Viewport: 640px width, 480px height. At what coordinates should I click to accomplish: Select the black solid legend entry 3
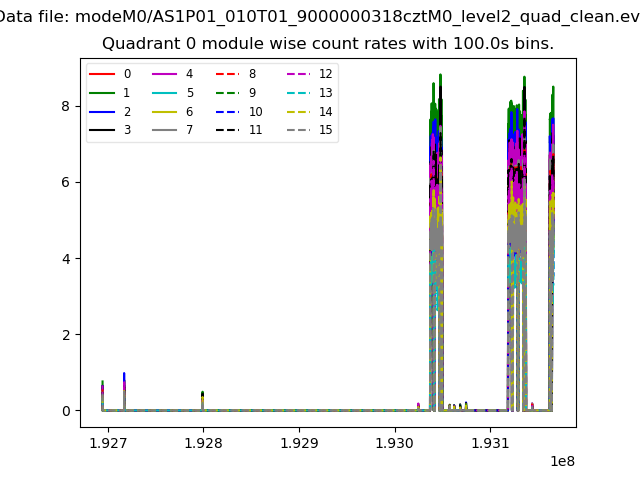(112, 130)
